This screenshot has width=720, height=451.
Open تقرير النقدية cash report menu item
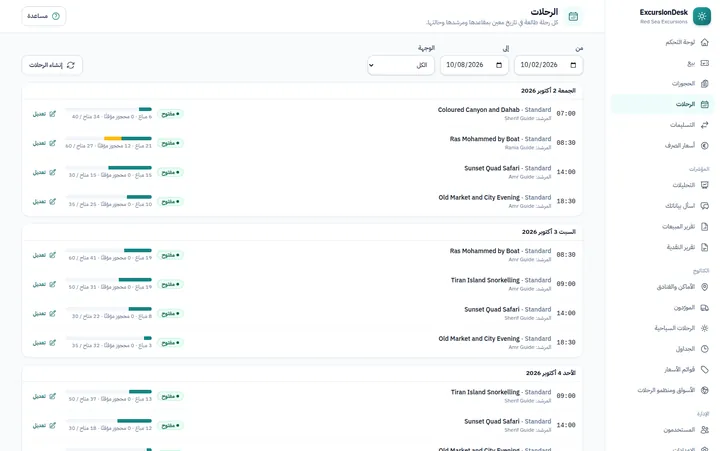[663, 247]
